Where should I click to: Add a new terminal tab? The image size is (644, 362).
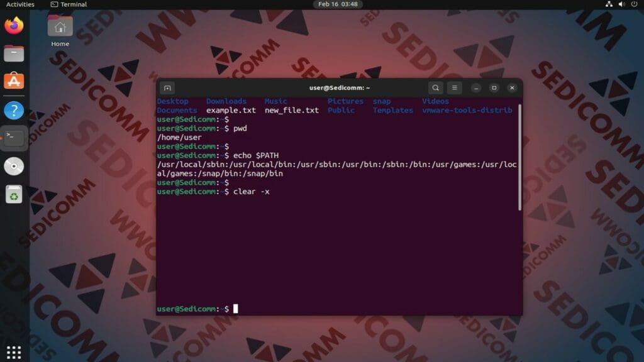[167, 88]
